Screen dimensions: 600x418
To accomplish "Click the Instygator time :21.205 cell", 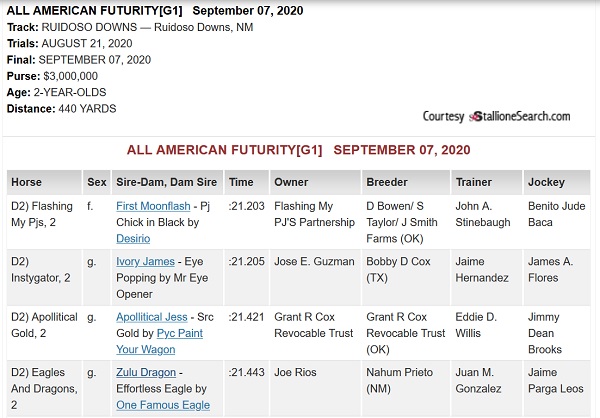I will (247, 278).
